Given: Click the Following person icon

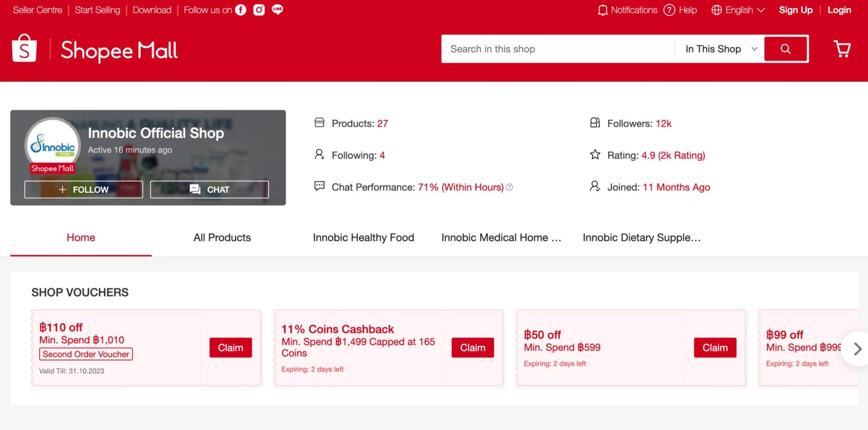Looking at the screenshot, I should 319,154.
